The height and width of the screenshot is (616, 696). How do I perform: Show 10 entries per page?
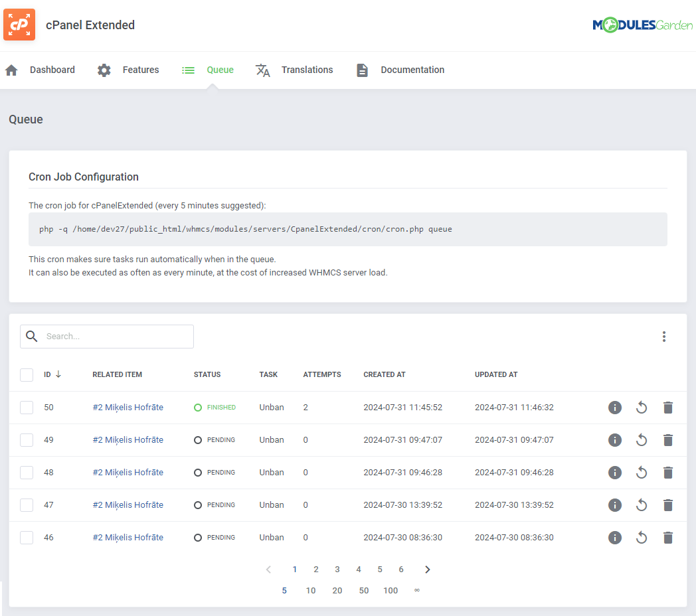click(x=311, y=591)
